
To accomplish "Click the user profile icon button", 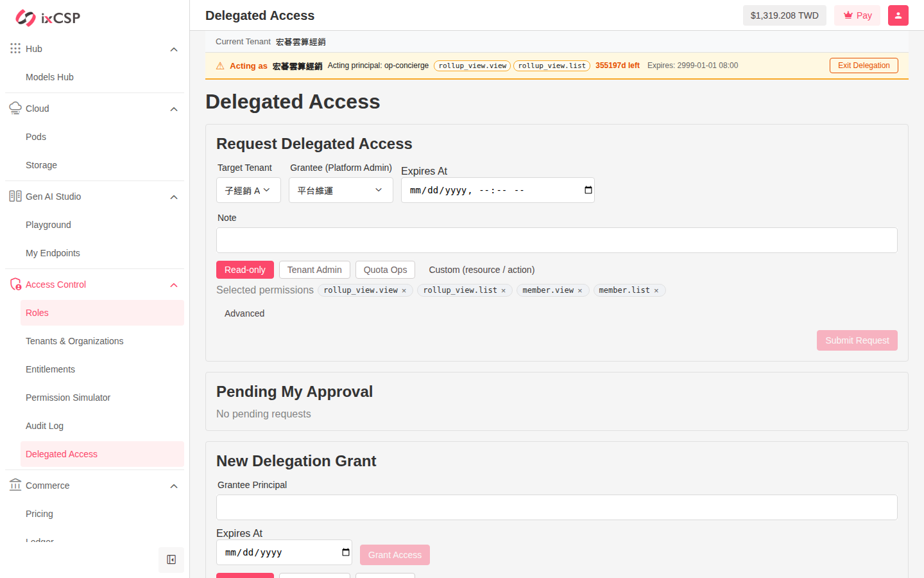I will pos(898,15).
